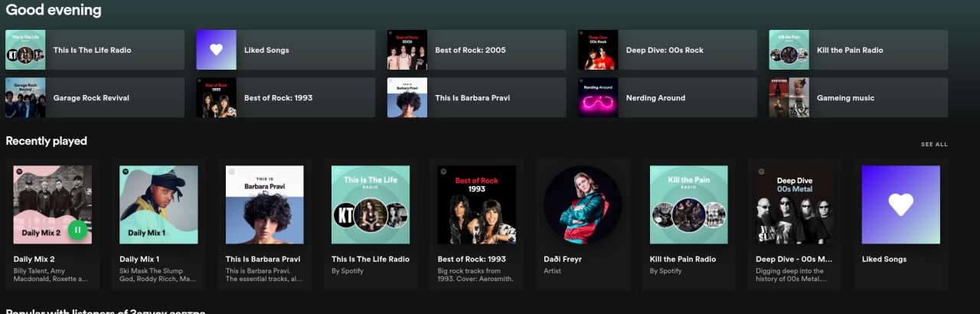Pause Daily Mix 2 with green button

pos(77,230)
